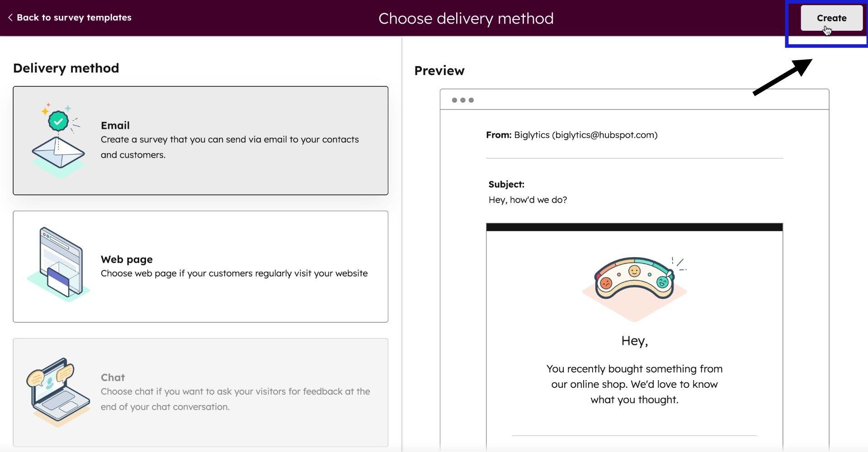
Task: Click the yellow neutral face on the gauge
Action: click(634, 270)
